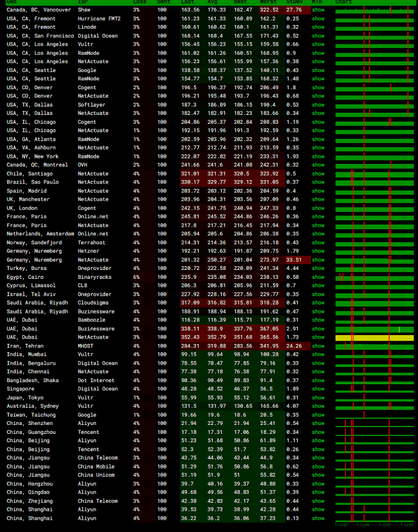Click 'show' for New York RamNode row
Screen dimensions: 418x532
(318, 156)
